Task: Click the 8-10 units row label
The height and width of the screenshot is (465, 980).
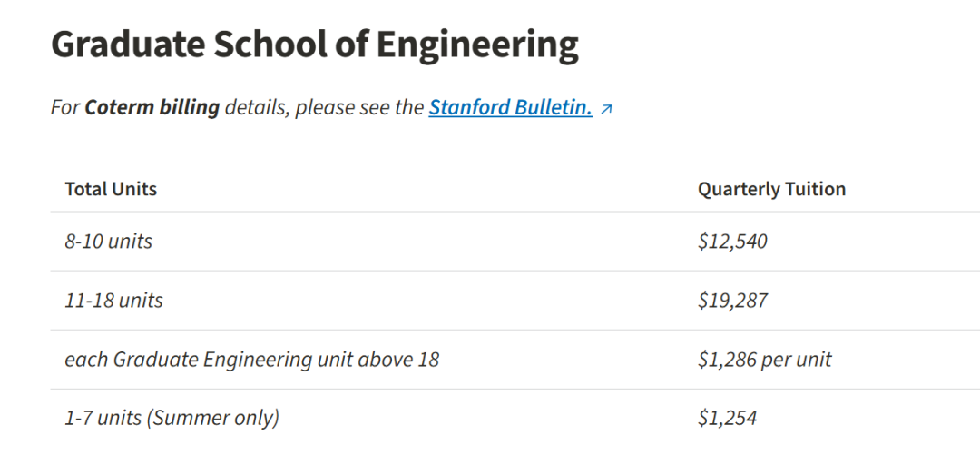Action: click(x=109, y=241)
